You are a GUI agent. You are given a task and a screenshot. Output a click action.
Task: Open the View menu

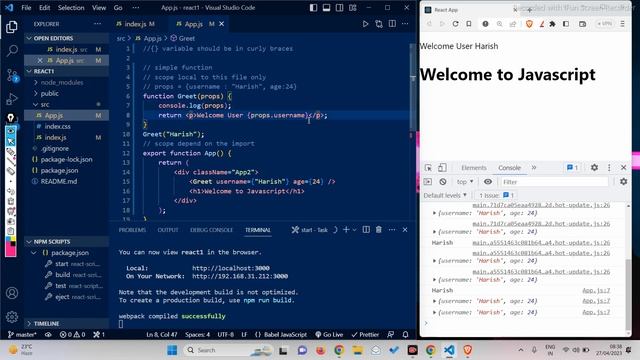99,8
